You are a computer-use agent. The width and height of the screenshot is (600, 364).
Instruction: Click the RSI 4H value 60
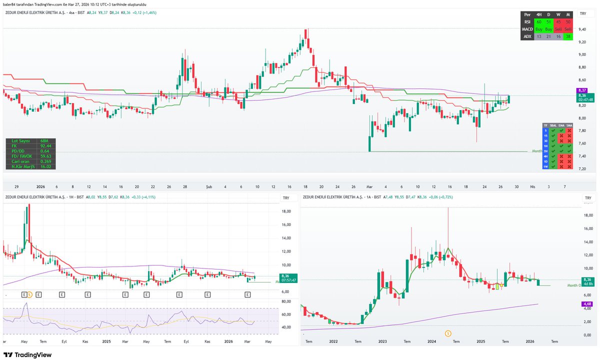(x=538, y=21)
